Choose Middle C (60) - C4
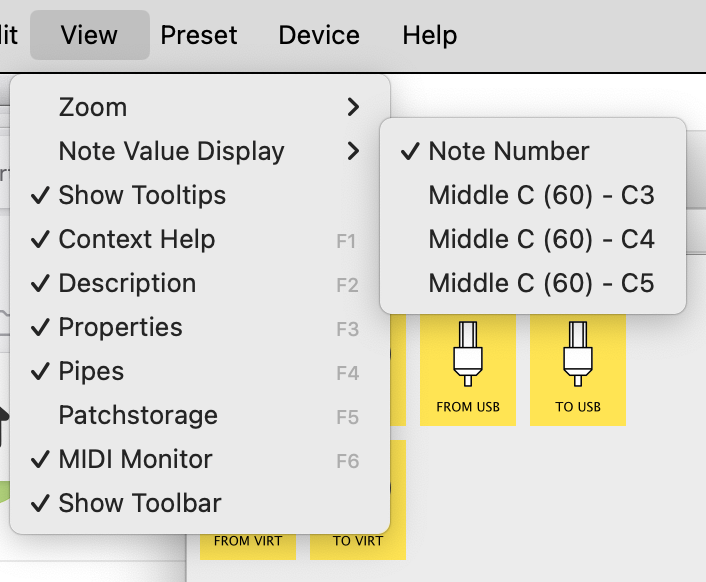This screenshot has width=706, height=582. (541, 239)
